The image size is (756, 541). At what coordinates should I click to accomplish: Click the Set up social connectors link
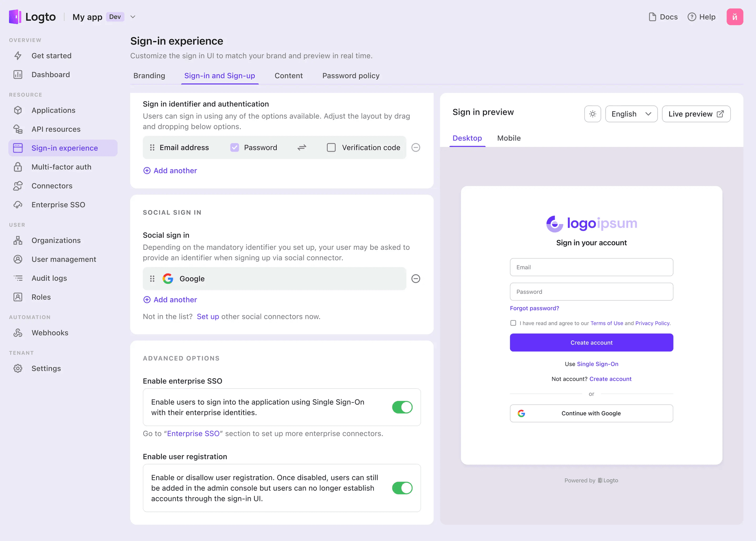pyautogui.click(x=207, y=316)
